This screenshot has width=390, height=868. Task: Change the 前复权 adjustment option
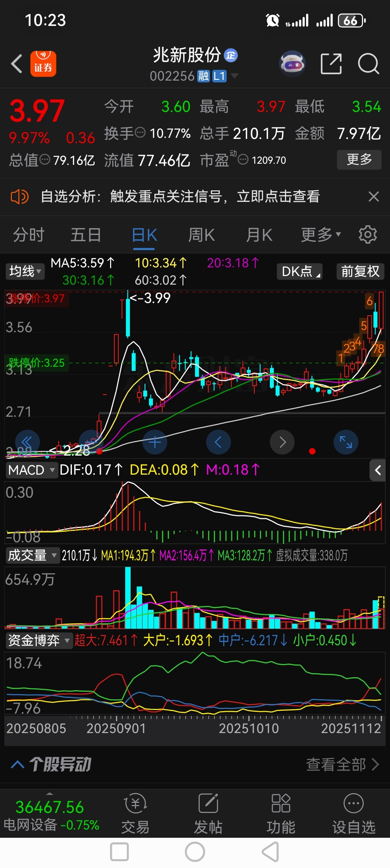(360, 271)
